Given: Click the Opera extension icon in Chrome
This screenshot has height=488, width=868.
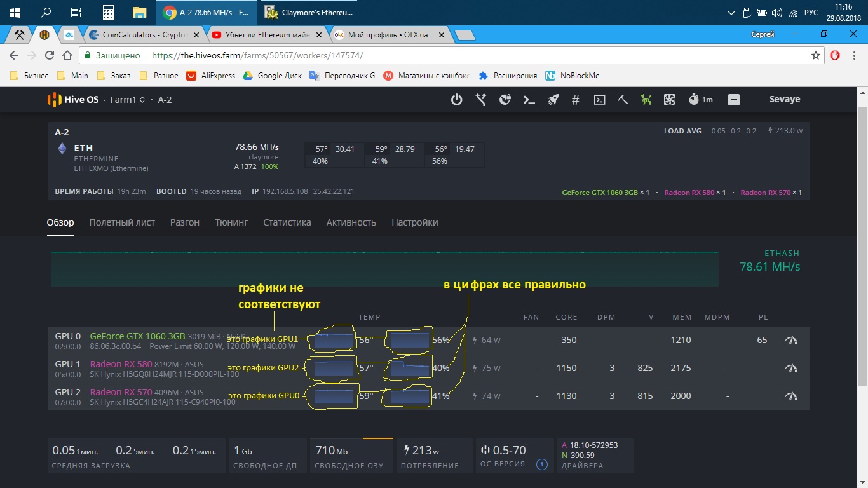Looking at the screenshot, I should [x=836, y=56].
